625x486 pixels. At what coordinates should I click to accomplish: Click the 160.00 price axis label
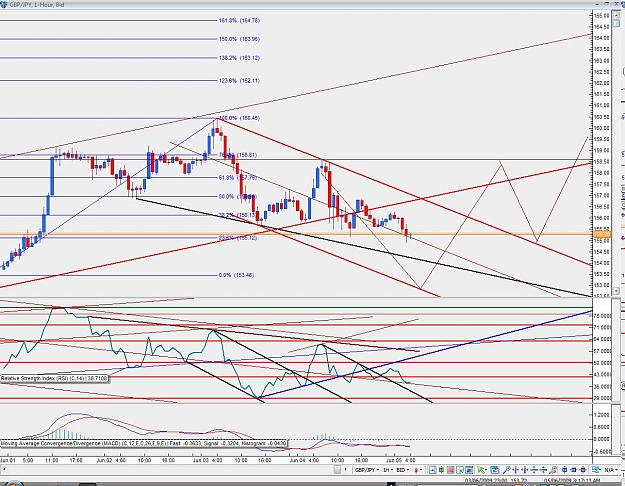pos(601,128)
